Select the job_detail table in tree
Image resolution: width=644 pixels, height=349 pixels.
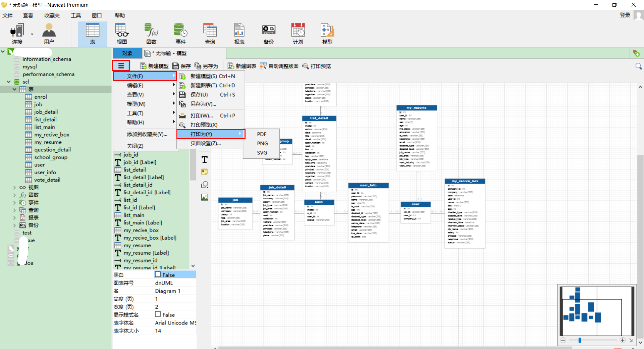[46, 112]
